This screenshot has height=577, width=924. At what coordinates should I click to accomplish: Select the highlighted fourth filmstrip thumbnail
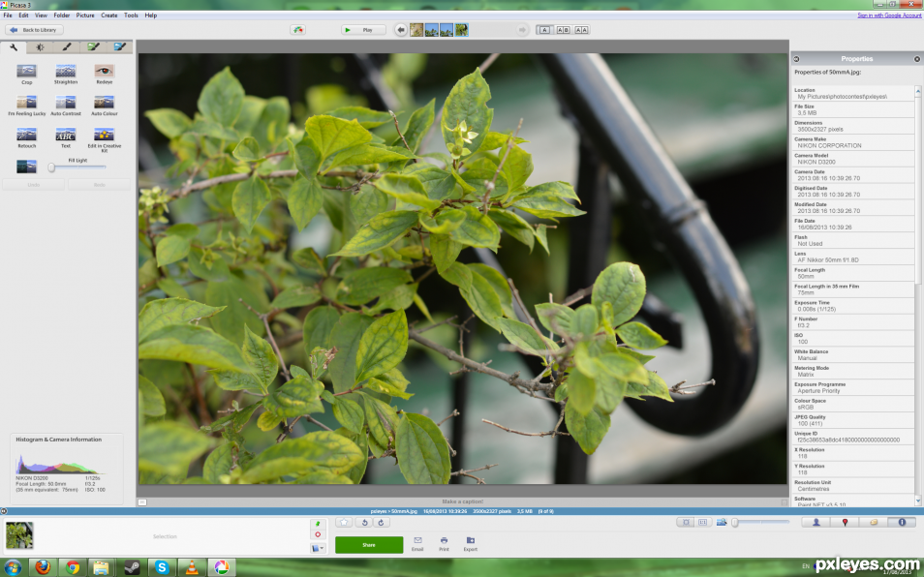tap(461, 29)
